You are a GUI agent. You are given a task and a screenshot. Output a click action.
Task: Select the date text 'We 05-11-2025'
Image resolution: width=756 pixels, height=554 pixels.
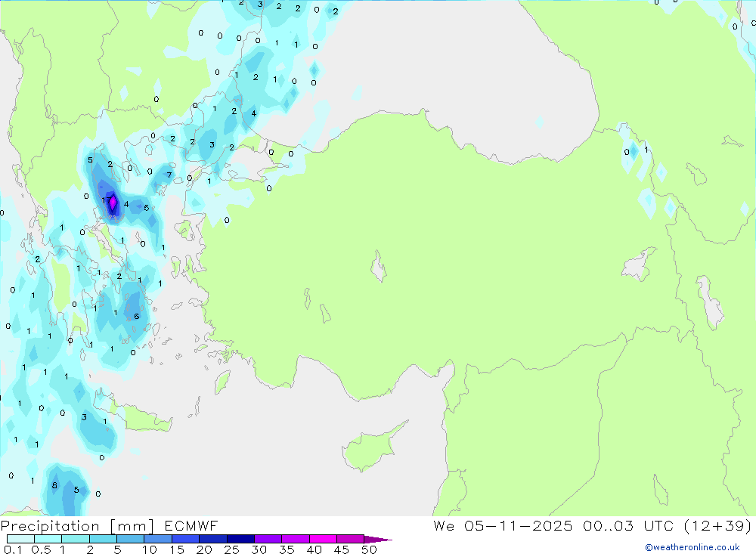pos(503,525)
